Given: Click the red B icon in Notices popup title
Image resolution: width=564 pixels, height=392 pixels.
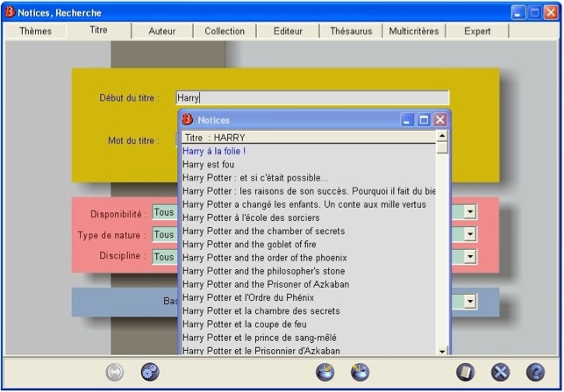Looking at the screenshot, I should tap(188, 120).
